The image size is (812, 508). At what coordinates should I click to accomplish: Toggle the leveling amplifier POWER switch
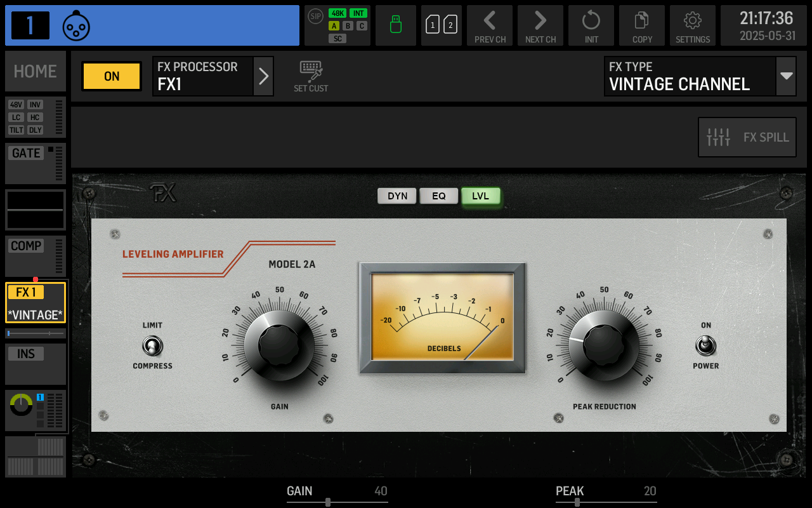pos(705,346)
